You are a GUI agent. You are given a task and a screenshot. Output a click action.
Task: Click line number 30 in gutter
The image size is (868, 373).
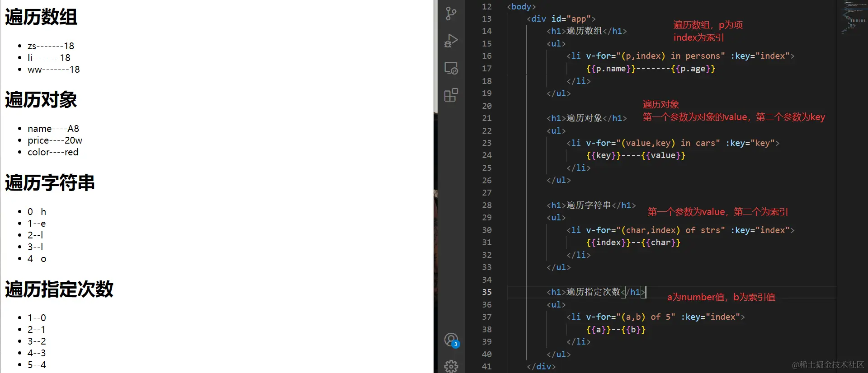(486, 230)
